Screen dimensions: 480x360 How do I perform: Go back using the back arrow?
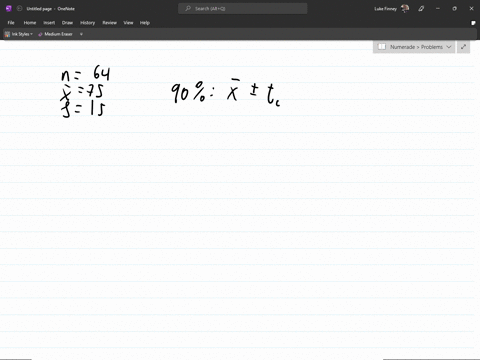click(x=19, y=9)
